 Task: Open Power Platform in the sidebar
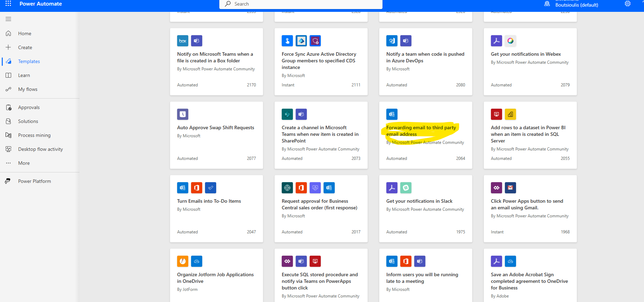click(x=35, y=181)
